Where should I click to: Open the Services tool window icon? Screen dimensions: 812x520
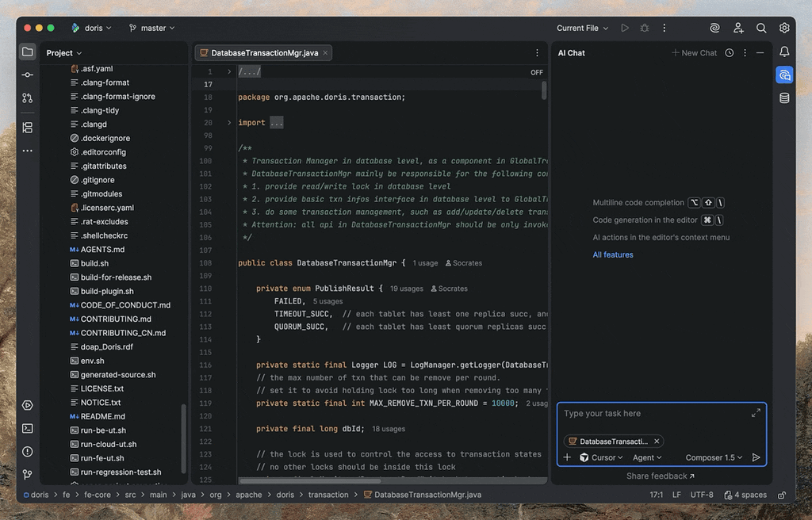(28, 405)
